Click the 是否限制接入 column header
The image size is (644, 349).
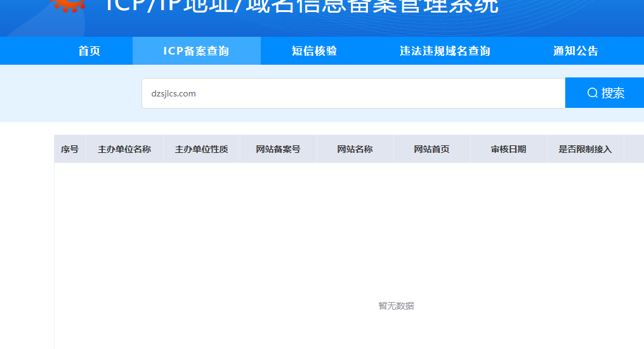[x=585, y=150]
